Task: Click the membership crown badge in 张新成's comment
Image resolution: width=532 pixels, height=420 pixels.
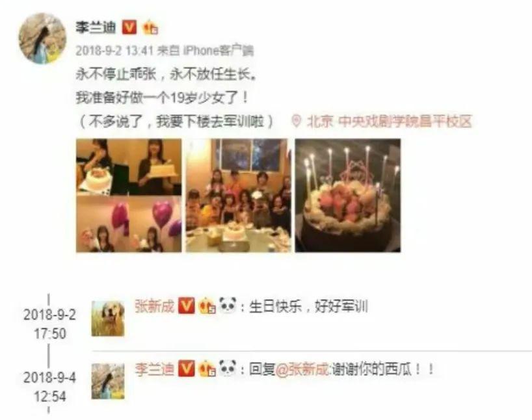Action: [207, 305]
